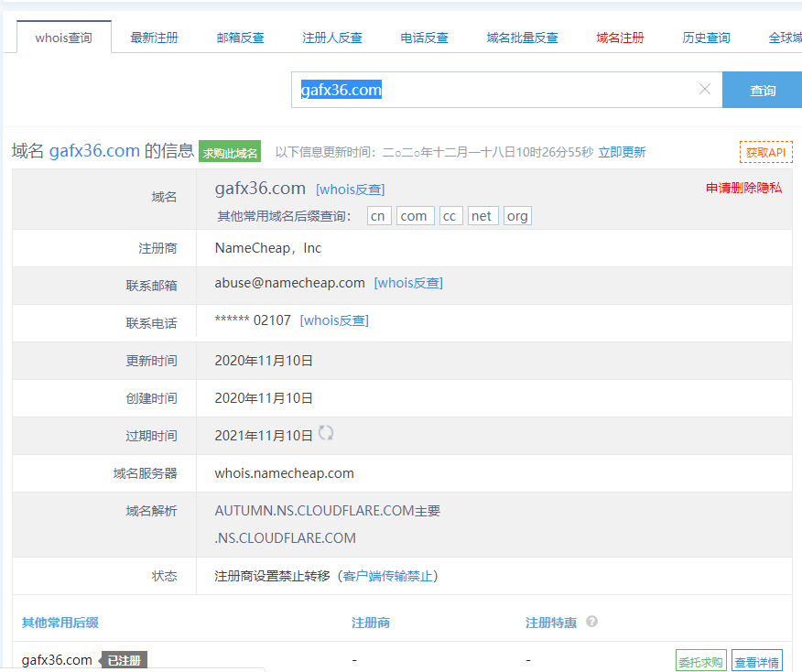Click the green 求购此域名 button
This screenshot has height=672, width=802.
tap(230, 153)
